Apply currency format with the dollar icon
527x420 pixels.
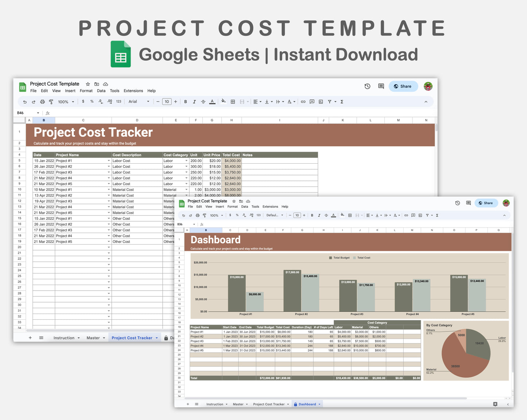[x=83, y=102]
